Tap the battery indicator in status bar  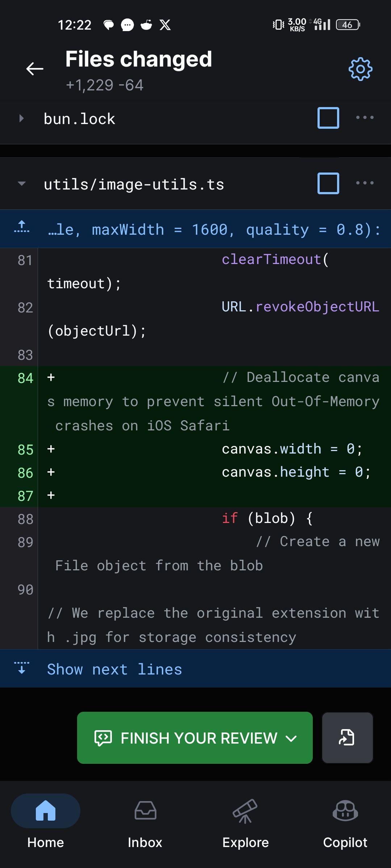(x=348, y=25)
